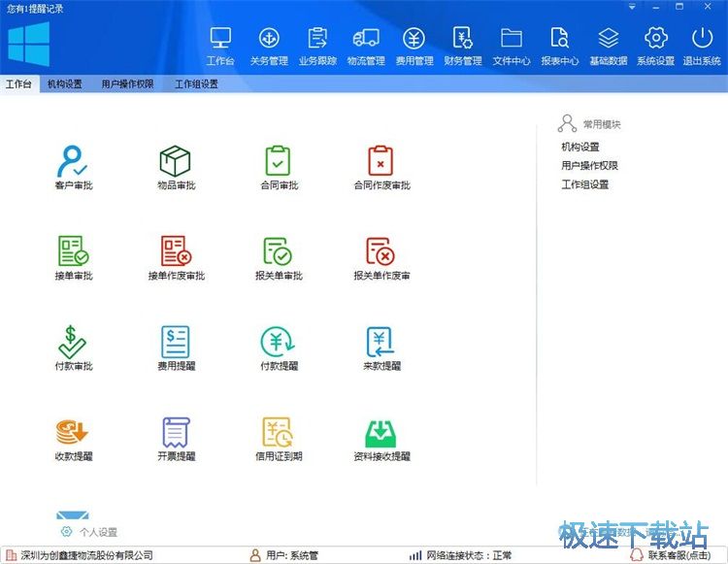Click 退出系统 power icon
Screen dimensions: 728x564
click(702, 38)
